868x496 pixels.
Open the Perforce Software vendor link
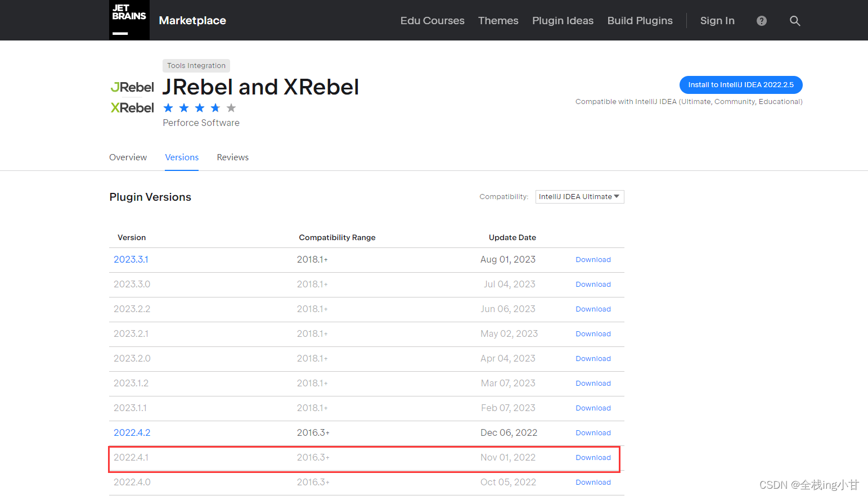[x=201, y=123]
